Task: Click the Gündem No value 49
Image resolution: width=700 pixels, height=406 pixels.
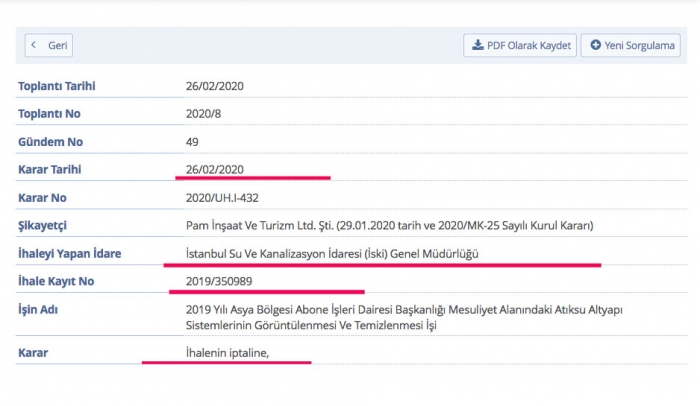Action: click(x=193, y=142)
